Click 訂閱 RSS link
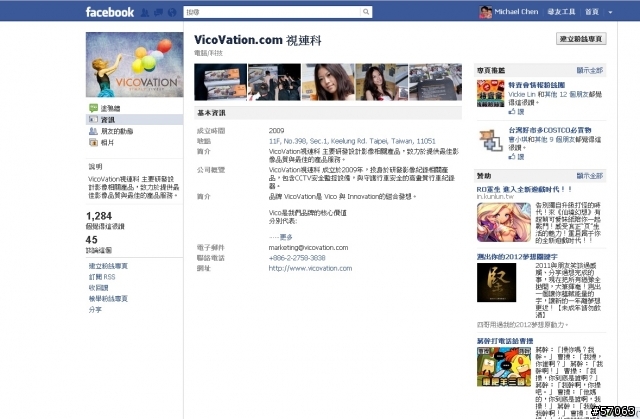The image size is (640, 419). 102,277
